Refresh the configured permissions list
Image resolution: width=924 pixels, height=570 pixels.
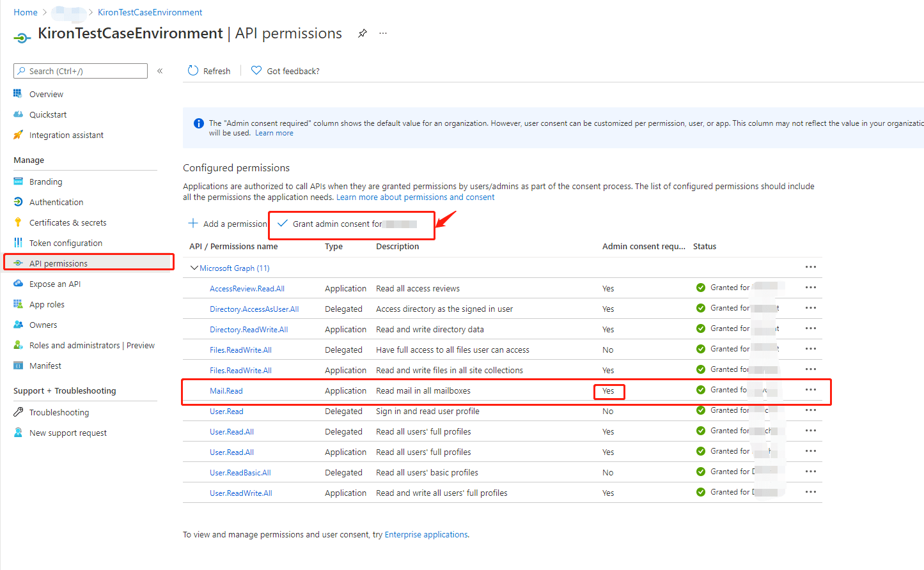pos(208,70)
